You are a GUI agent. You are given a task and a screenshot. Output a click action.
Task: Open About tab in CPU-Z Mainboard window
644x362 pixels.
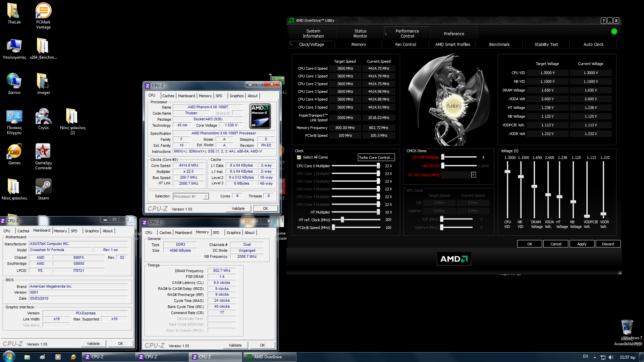coord(108,231)
